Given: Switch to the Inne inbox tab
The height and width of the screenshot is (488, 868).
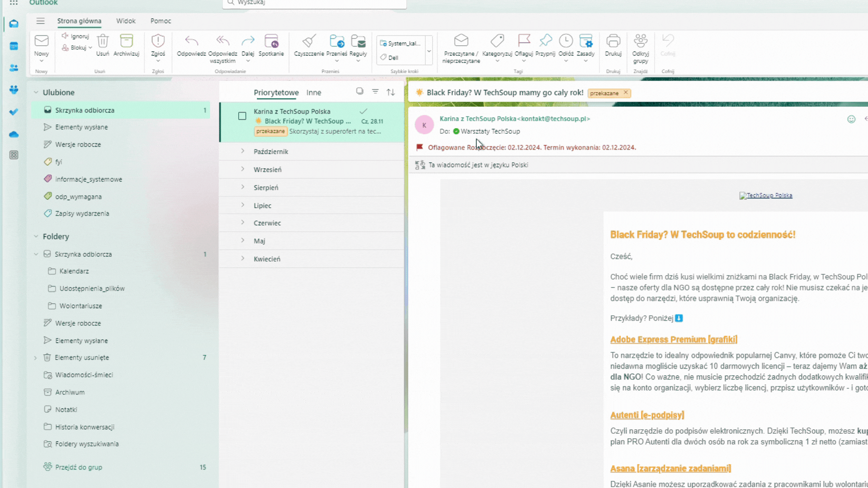Looking at the screenshot, I should (x=313, y=93).
